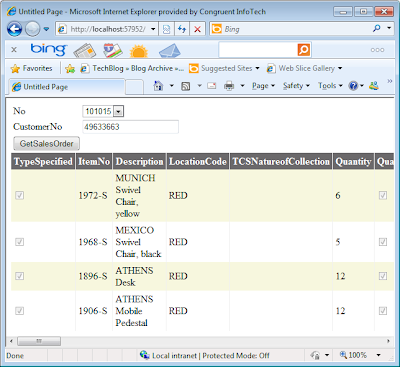This screenshot has height=367, width=400.
Task: Click Add to Favorites Bar star icon
Action: 70,69
